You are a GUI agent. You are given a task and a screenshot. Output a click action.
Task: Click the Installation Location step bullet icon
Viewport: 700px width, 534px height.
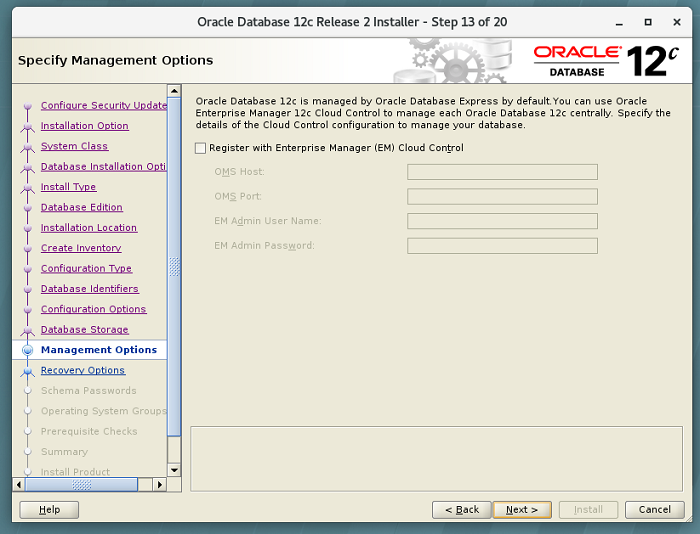[28, 228]
